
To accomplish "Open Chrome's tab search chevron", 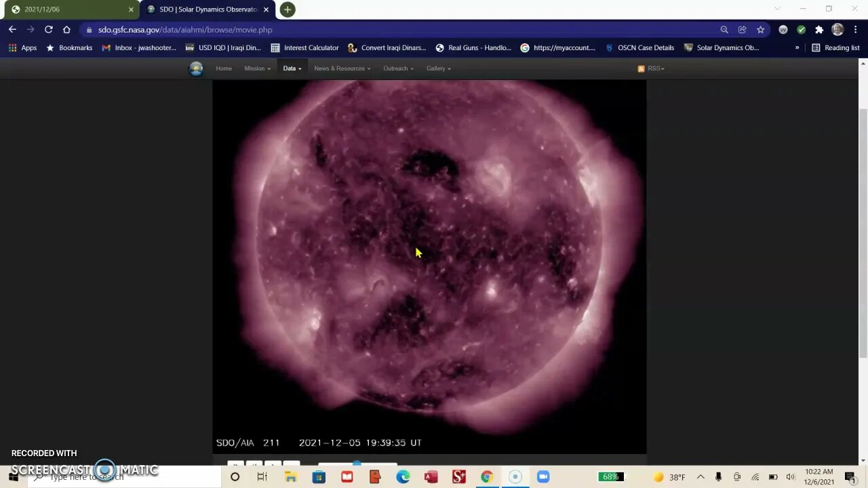I will pos(777,9).
